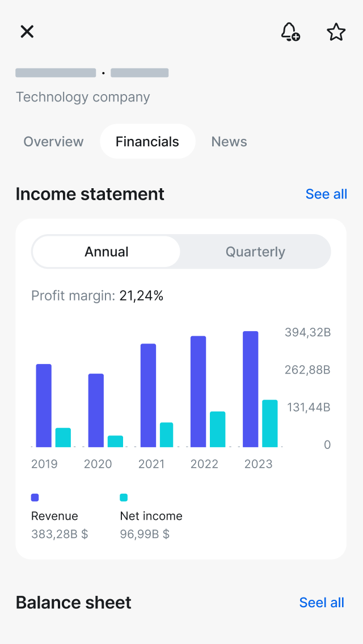The image size is (363, 644).
Task: Open See all for Income statement
Action: (x=326, y=194)
